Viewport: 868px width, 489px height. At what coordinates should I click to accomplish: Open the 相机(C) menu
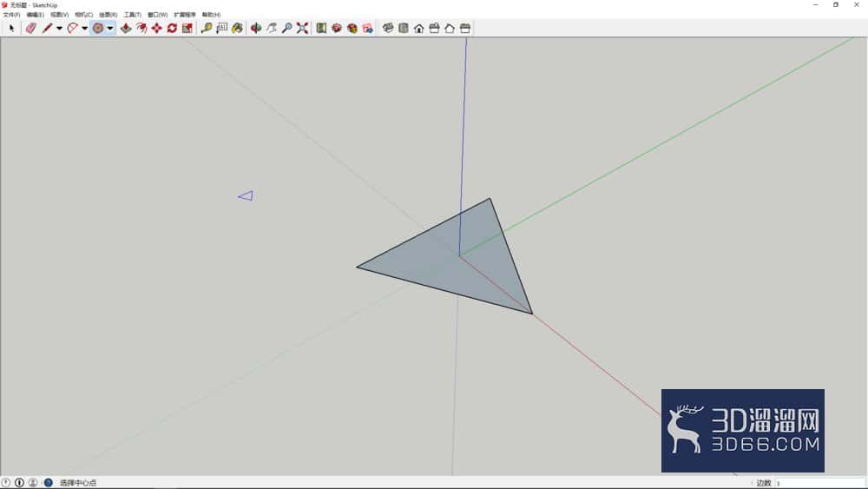pos(84,15)
